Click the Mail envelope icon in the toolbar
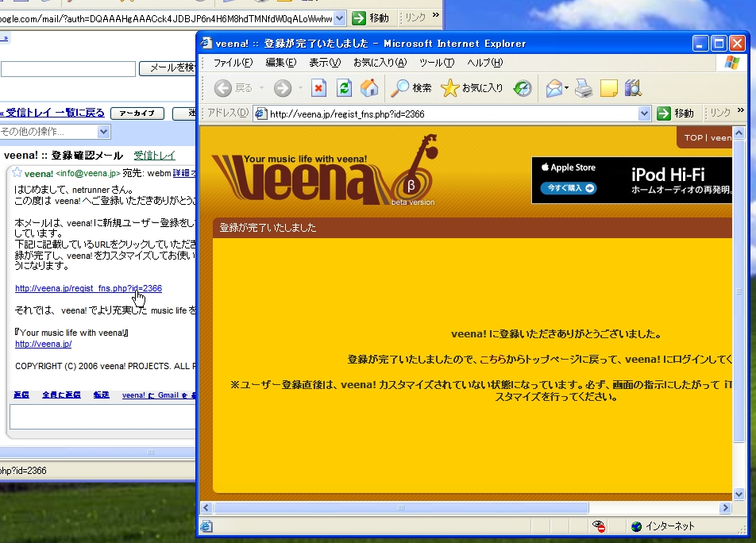This screenshot has width=756, height=543. click(x=554, y=88)
